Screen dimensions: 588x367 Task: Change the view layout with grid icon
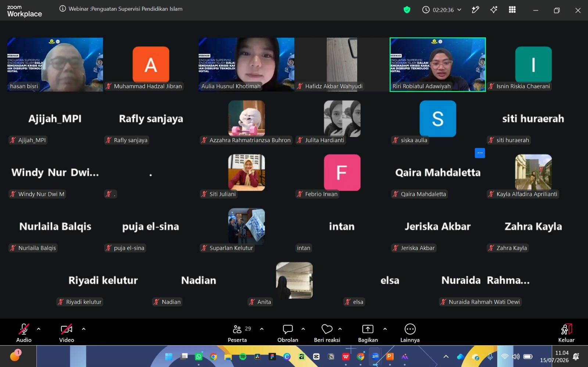pos(512,10)
